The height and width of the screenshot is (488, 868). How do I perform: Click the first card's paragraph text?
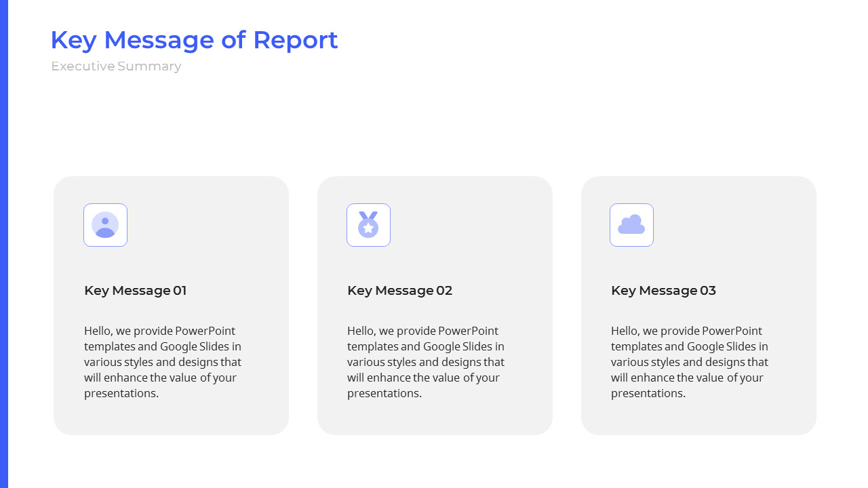click(x=162, y=361)
